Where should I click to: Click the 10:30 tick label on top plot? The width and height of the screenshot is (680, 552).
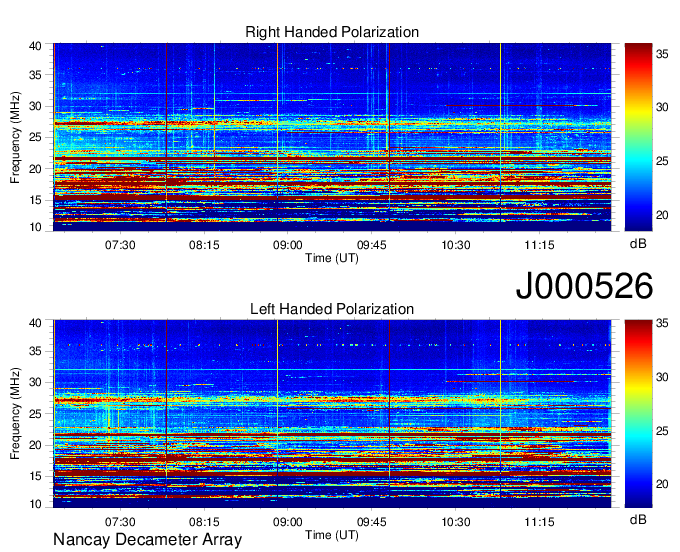pyautogui.click(x=456, y=245)
